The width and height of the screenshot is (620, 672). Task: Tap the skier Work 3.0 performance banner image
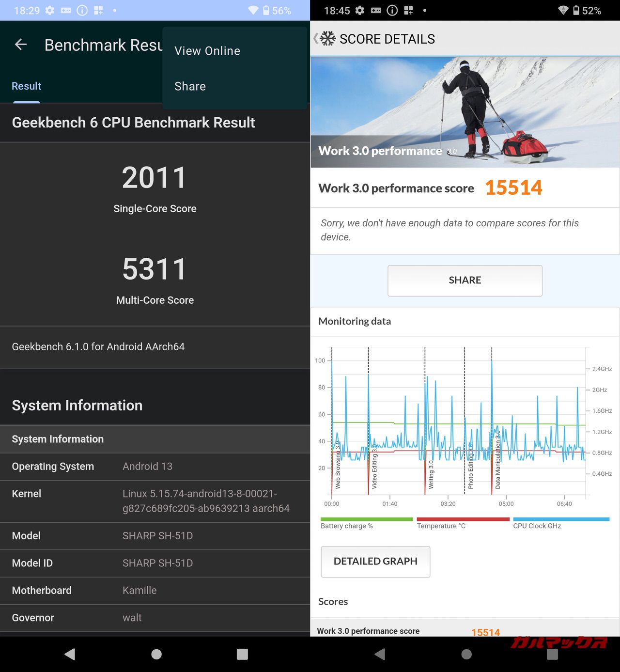coord(465,111)
